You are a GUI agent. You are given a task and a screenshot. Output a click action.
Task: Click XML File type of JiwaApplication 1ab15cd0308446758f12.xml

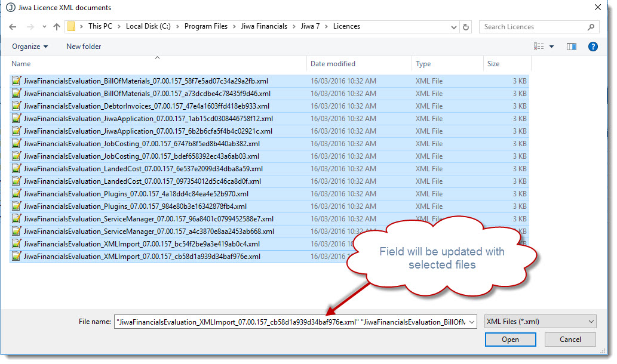[429, 119]
